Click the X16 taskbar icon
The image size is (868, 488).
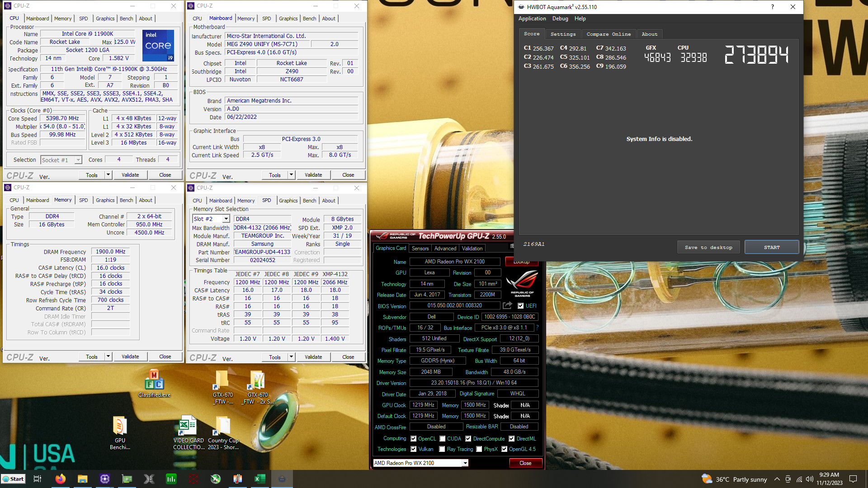pyautogui.click(x=149, y=479)
